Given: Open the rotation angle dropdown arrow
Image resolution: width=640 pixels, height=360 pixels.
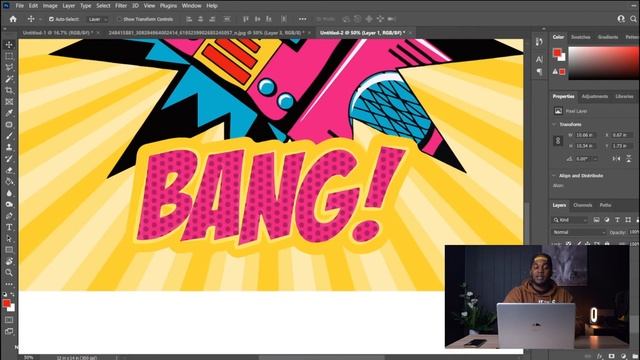Looking at the screenshot, I should [x=595, y=159].
